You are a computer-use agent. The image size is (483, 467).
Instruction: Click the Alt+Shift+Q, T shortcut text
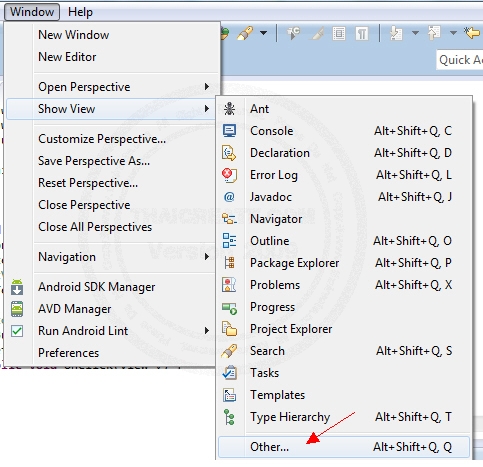click(x=413, y=417)
